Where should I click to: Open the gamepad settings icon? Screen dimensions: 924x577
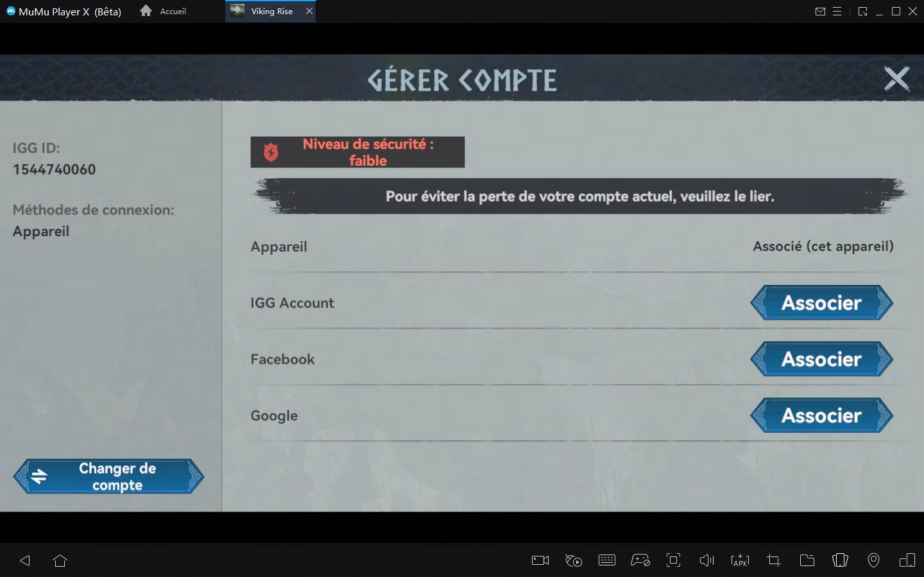point(640,560)
